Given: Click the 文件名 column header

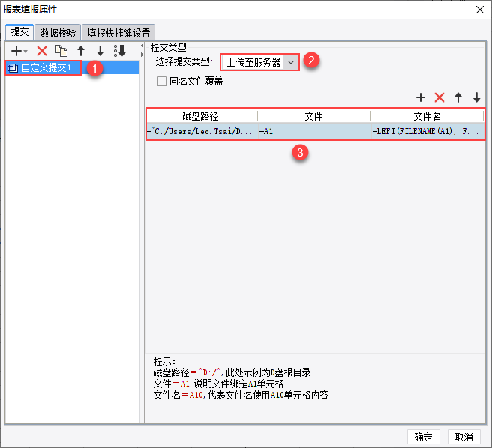Looking at the screenshot, I should [x=427, y=116].
